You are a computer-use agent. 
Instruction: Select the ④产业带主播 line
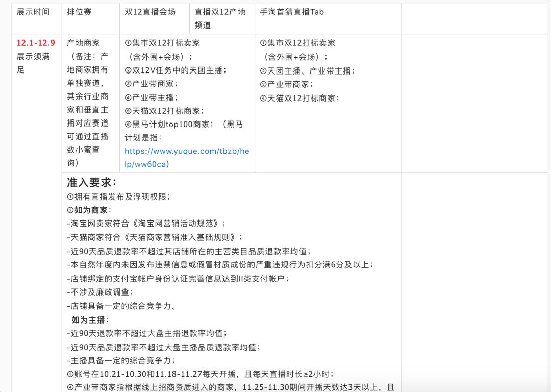151,97
